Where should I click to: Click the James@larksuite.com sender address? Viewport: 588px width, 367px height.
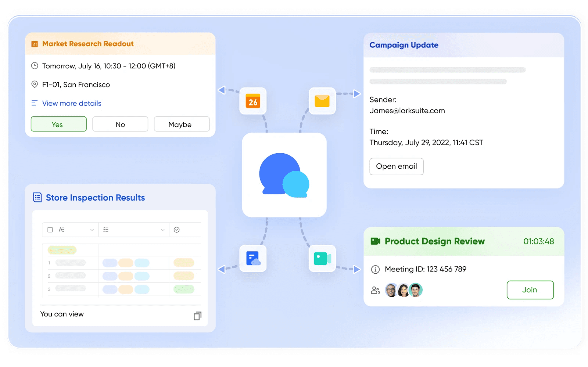pyautogui.click(x=407, y=111)
